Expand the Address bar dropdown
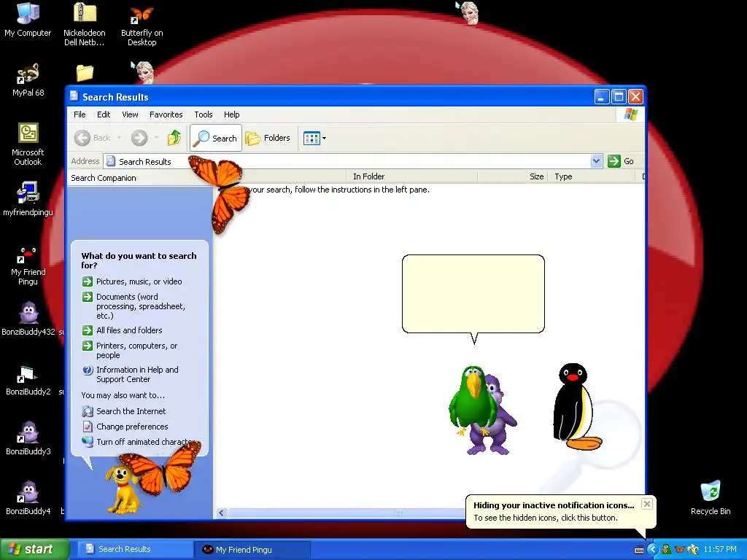This screenshot has height=560, width=747. tap(596, 161)
